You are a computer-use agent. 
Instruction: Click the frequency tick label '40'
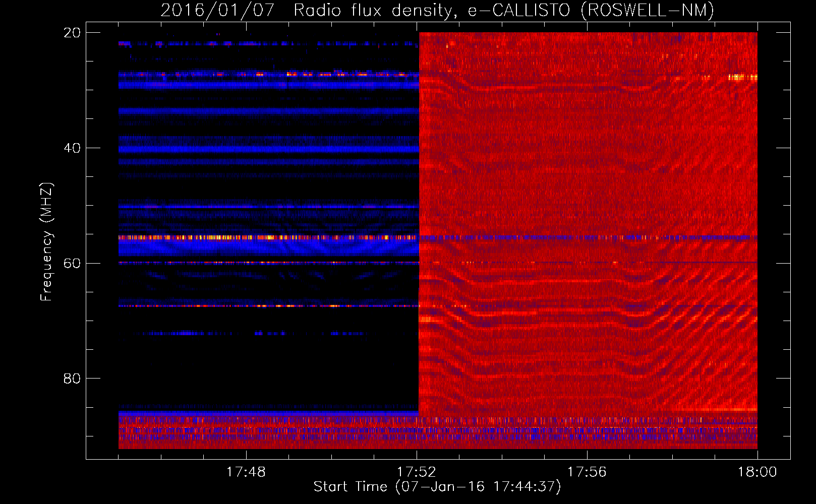coord(72,148)
